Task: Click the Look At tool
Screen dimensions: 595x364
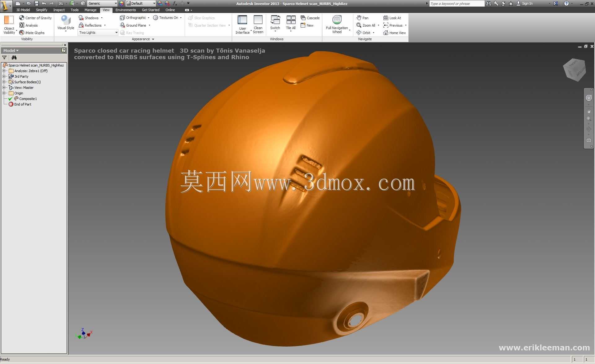Action: [x=392, y=18]
